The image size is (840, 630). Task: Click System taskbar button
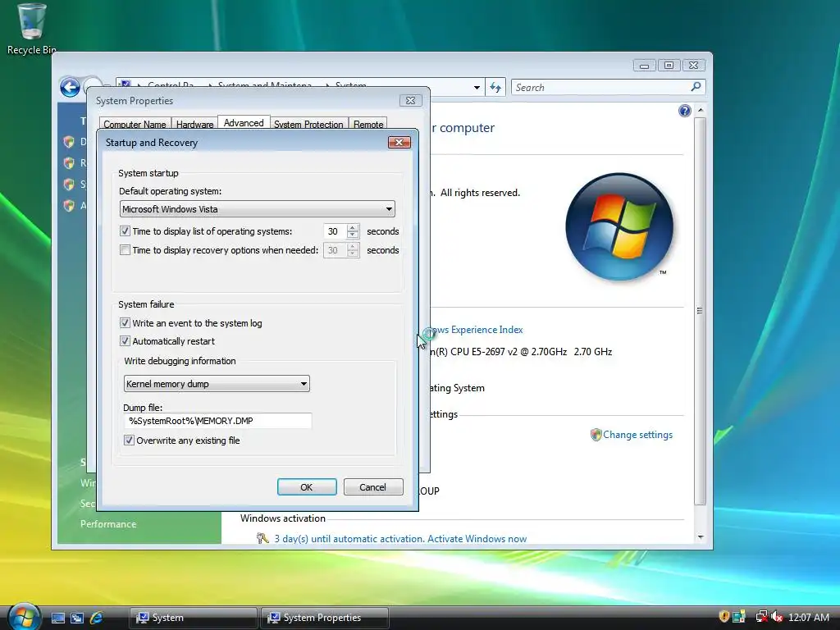[x=193, y=618]
